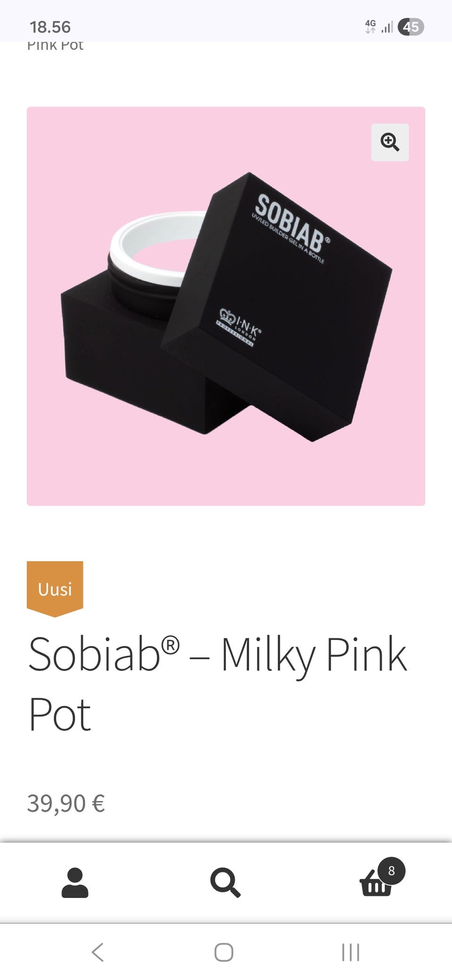The height and width of the screenshot is (980, 452).
Task: Click the 39,90 € price
Action: 66,803
